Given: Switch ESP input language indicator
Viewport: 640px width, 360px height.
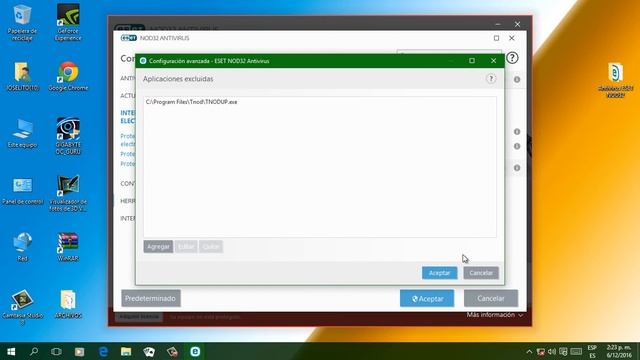Looking at the screenshot, I should pos(592,351).
